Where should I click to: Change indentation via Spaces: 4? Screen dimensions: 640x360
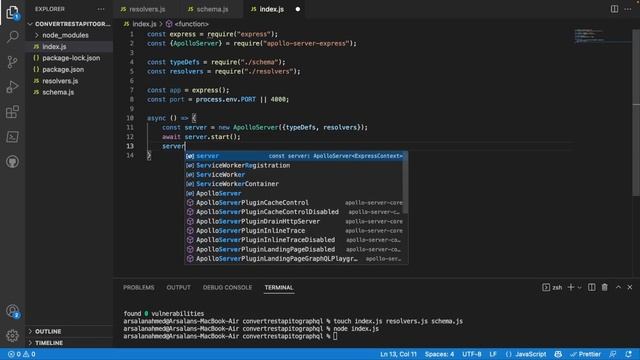pyautogui.click(x=439, y=354)
